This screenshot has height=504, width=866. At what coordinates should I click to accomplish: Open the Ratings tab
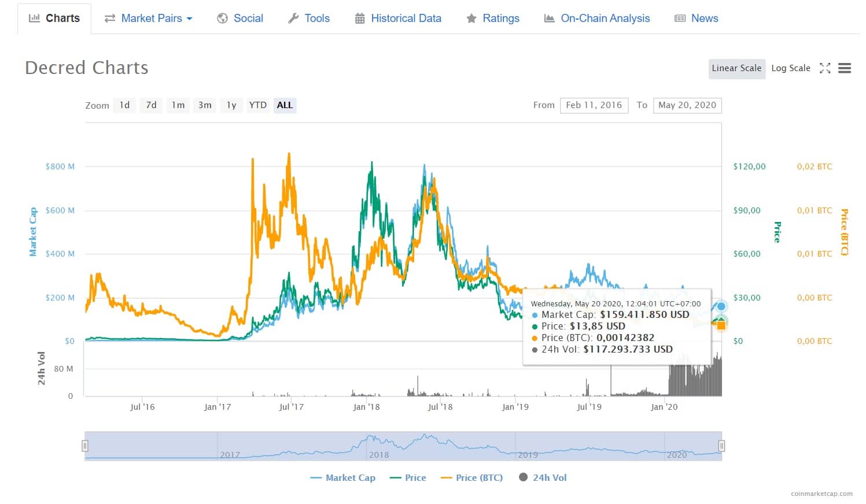click(493, 18)
